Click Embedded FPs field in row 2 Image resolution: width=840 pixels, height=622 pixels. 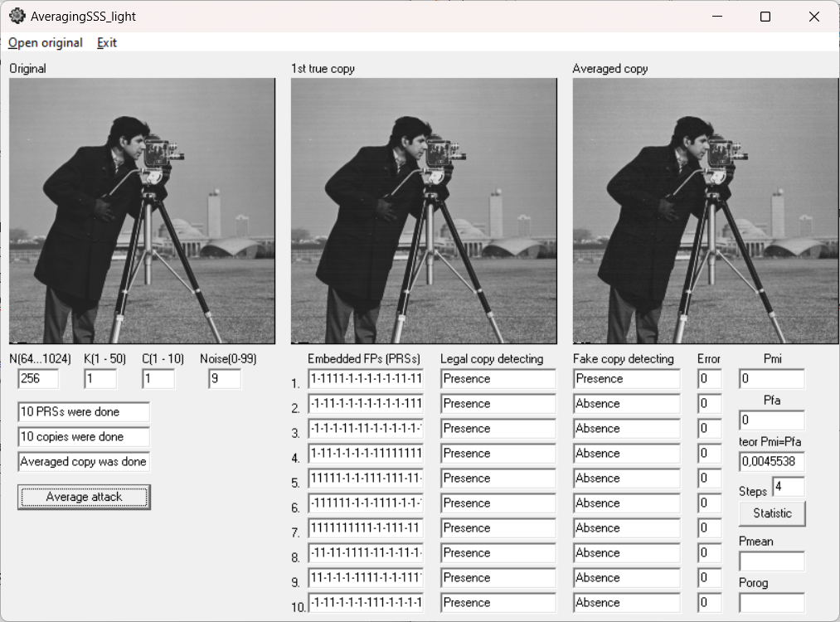click(366, 403)
